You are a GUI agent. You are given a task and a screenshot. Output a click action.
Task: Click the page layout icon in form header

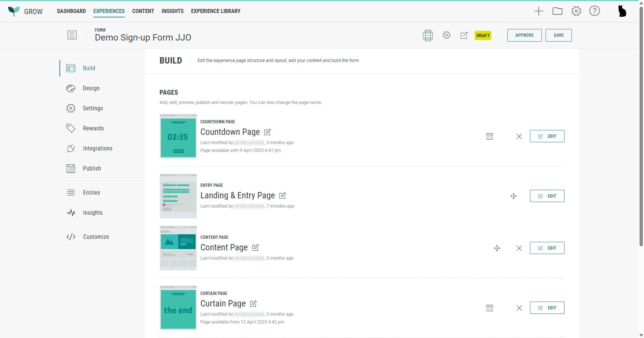coord(427,35)
